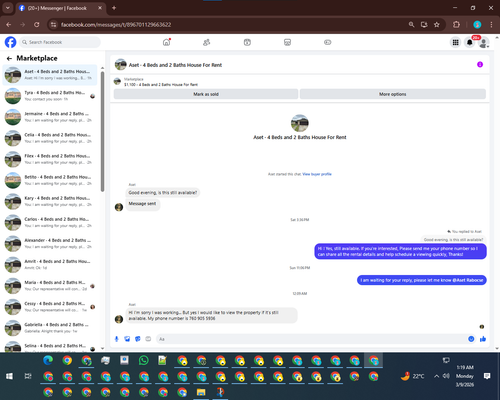This screenshot has width=500, height=400.
Task: Open the Marketplace storefront icon in the top bar
Action: (x=287, y=42)
